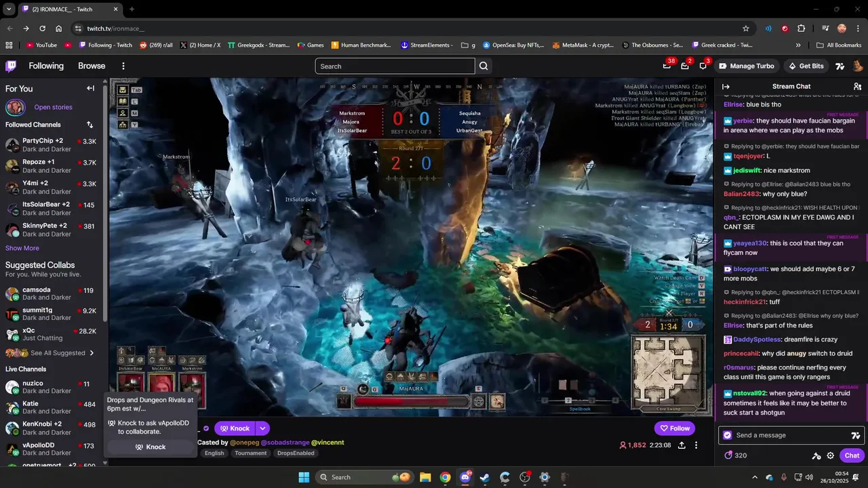Open Prime loot crown icon with 38 badge
This screenshot has width=868, height=488.
click(667, 66)
